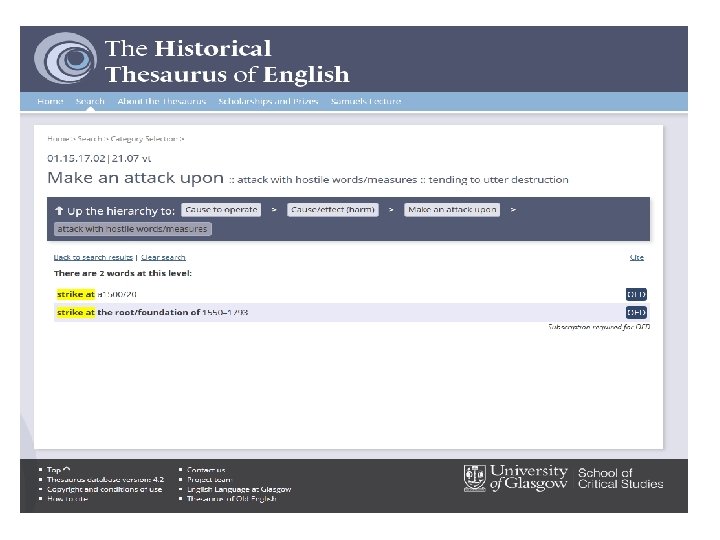
Task: Go to the Home menu item
Action: pos(51,101)
